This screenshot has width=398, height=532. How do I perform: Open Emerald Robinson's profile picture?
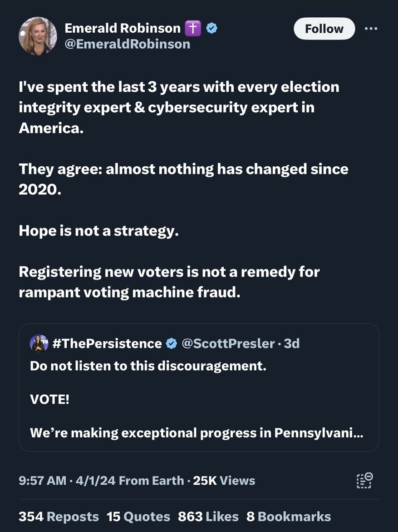[38, 36]
